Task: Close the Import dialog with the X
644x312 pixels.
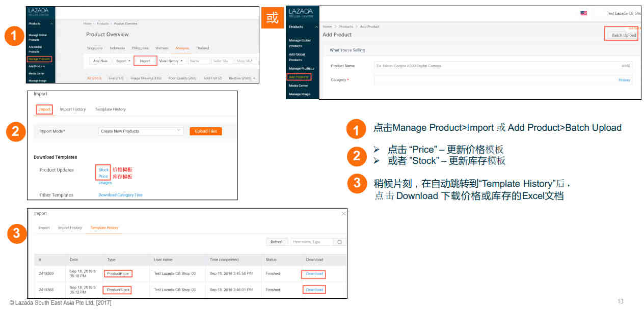Action: tap(343, 214)
